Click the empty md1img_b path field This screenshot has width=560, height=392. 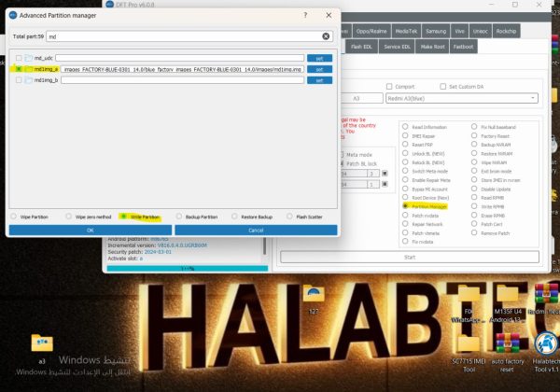182,80
